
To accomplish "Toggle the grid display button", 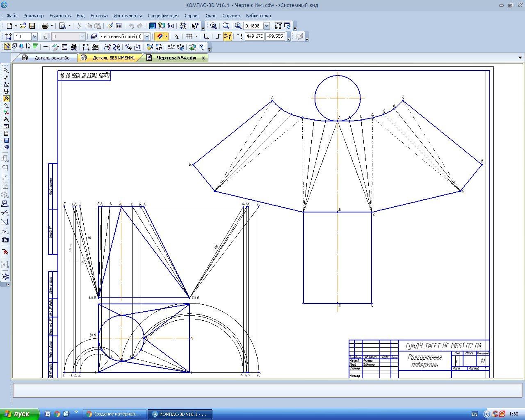I will click(189, 37).
